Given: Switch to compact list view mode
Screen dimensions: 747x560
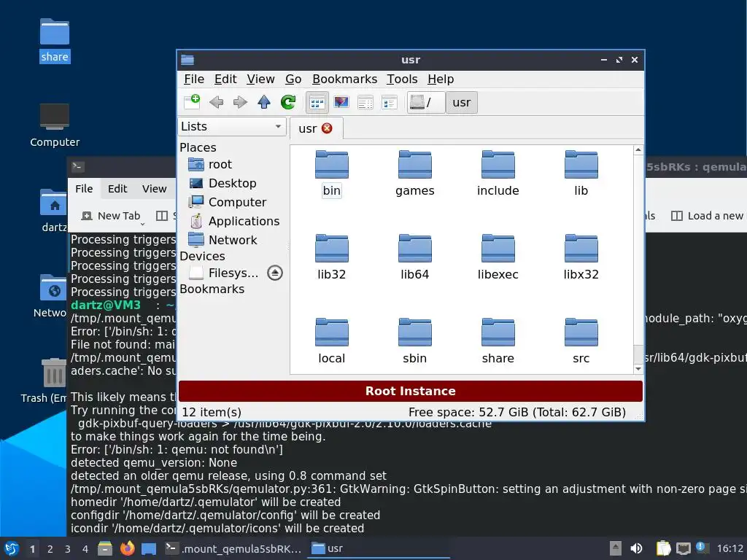Looking at the screenshot, I should tap(365, 102).
